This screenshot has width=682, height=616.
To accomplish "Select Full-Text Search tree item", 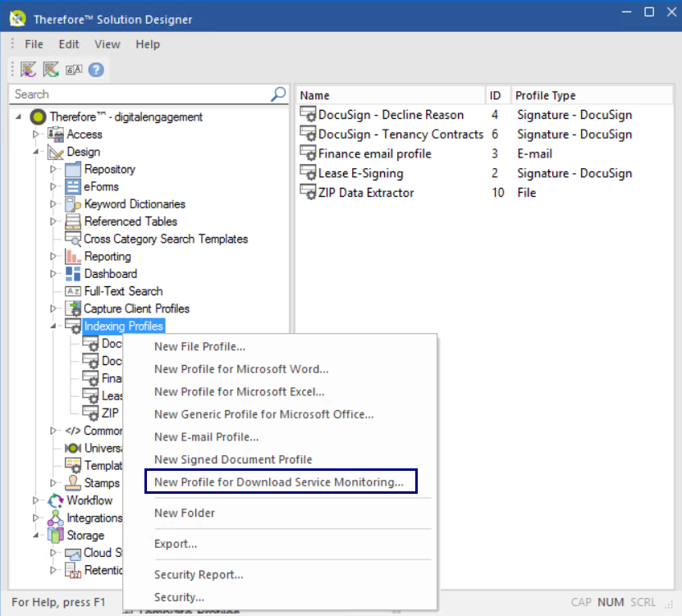I will click(x=124, y=291).
